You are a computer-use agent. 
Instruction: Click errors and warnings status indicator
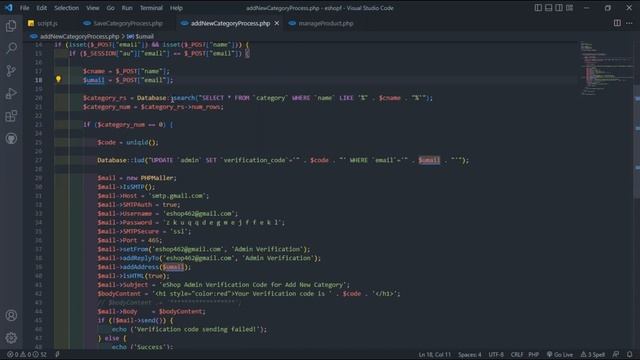click(27, 354)
